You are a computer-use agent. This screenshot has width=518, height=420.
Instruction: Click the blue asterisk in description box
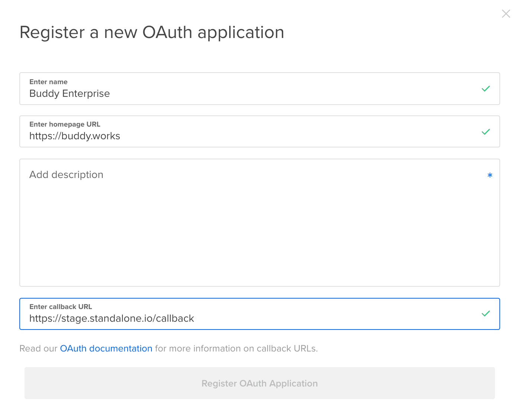490,175
